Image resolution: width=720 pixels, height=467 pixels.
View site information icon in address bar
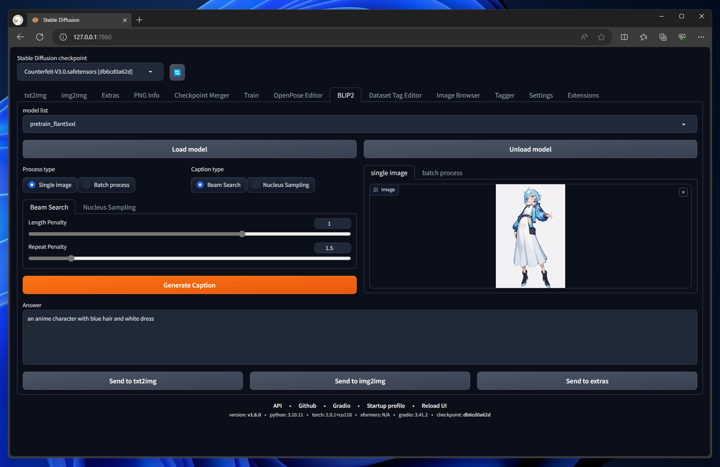tap(63, 37)
